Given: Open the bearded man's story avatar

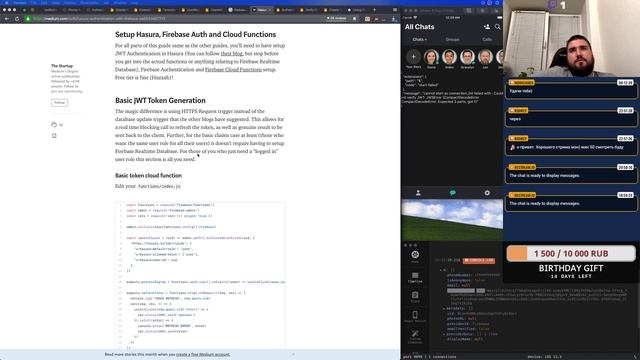Looking at the screenshot, I should 485,57.
